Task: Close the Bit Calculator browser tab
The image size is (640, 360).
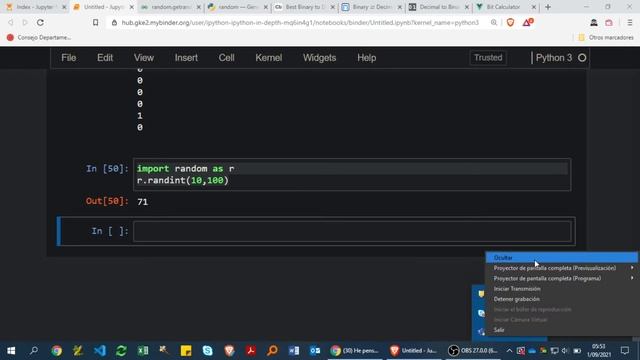Action: tap(533, 7)
